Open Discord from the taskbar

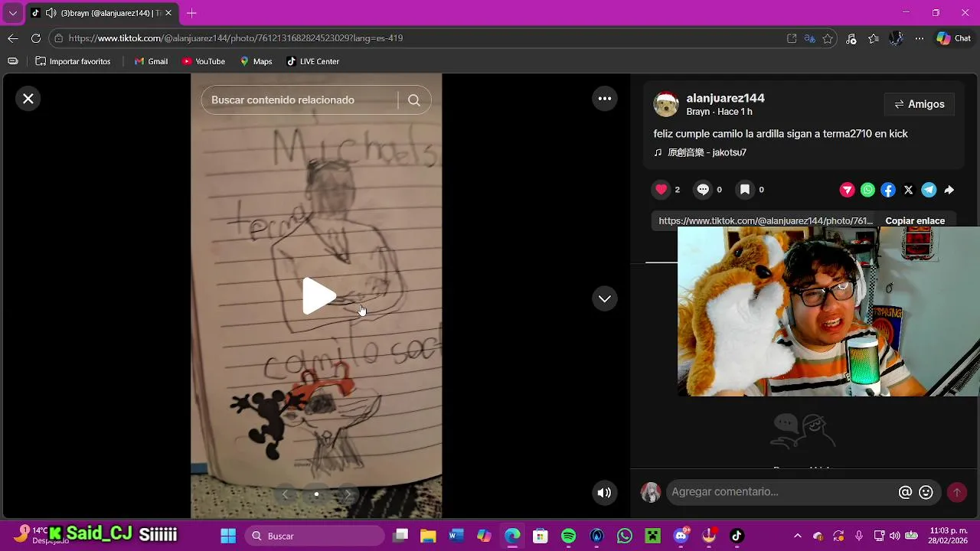tap(681, 536)
